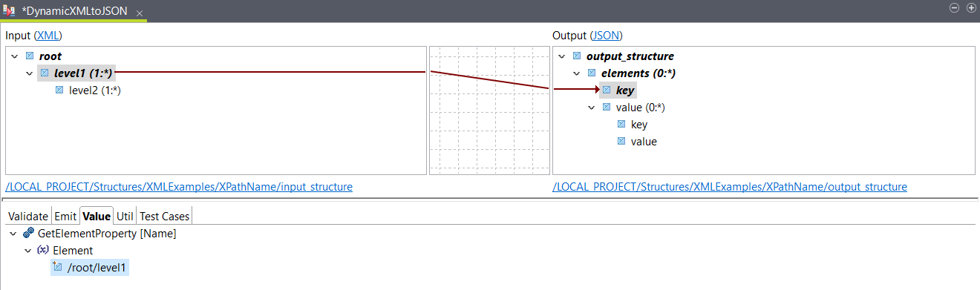Click the level2 element icon
The height and width of the screenshot is (290, 980).
coord(59,90)
